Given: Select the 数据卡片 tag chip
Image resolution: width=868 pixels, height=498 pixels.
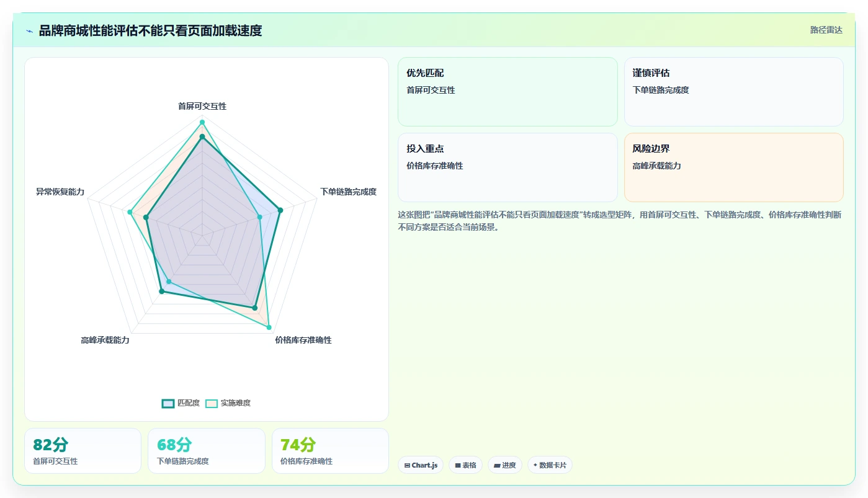Looking at the screenshot, I should coord(550,465).
